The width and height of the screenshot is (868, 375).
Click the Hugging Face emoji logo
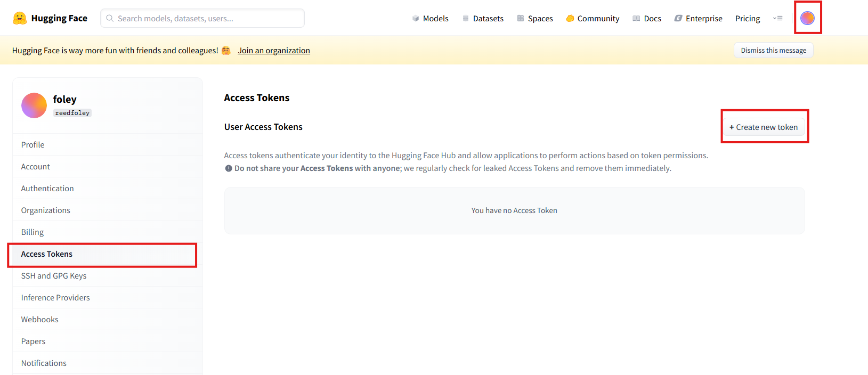(x=20, y=18)
